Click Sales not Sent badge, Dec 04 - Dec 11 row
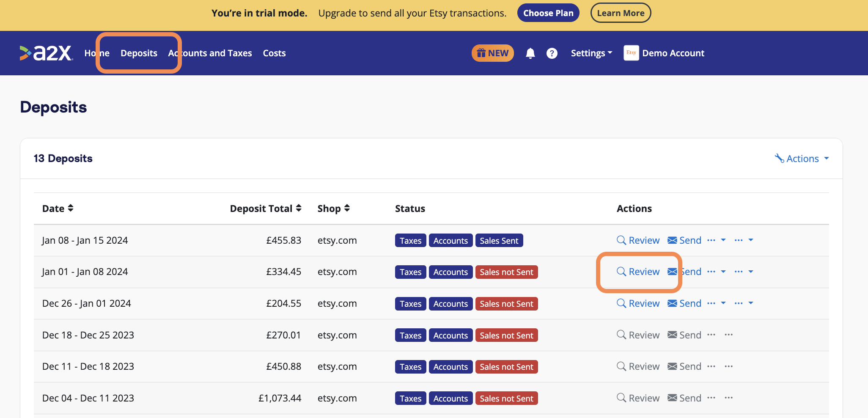This screenshot has width=868, height=418. pyautogui.click(x=507, y=399)
